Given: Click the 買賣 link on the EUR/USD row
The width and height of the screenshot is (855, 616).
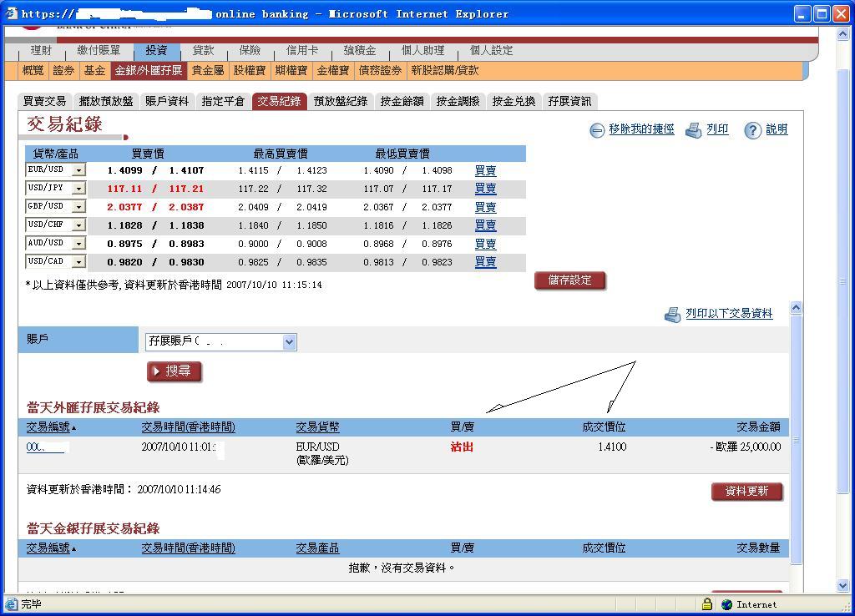Looking at the screenshot, I should click(x=485, y=169).
